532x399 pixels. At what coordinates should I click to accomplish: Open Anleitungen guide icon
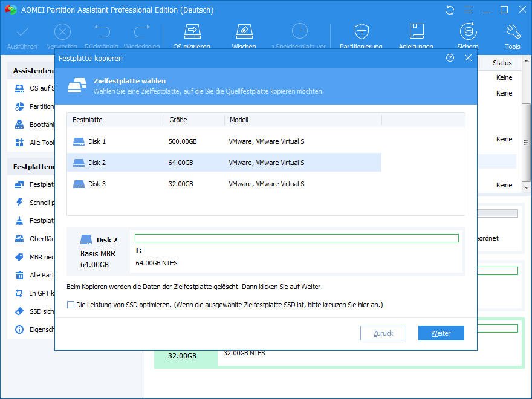click(x=416, y=31)
